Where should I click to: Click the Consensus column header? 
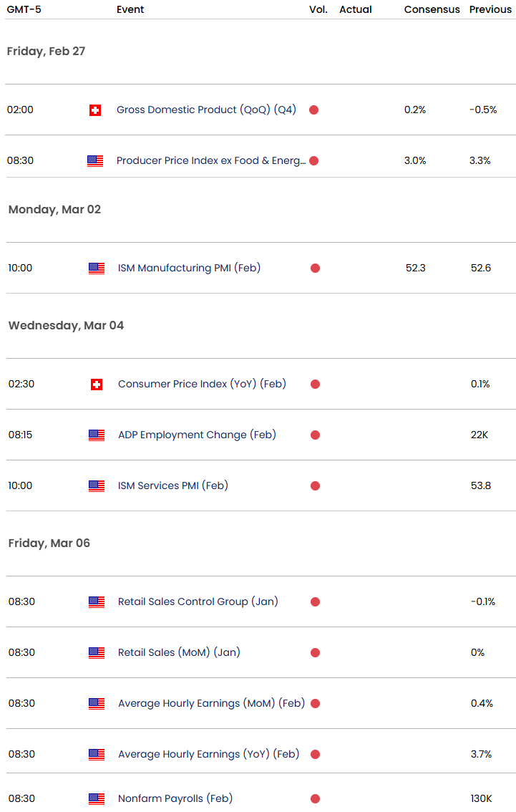point(432,9)
